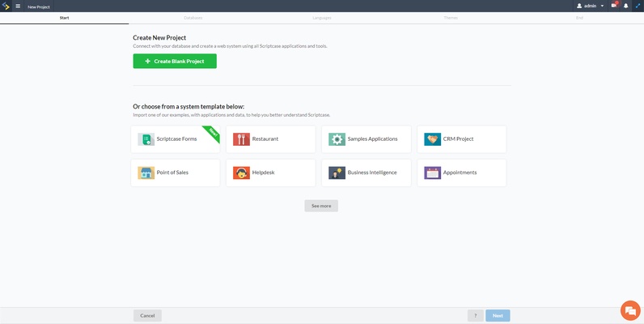Go to the Languages wizard step
The image size is (644, 324).
(x=321, y=18)
